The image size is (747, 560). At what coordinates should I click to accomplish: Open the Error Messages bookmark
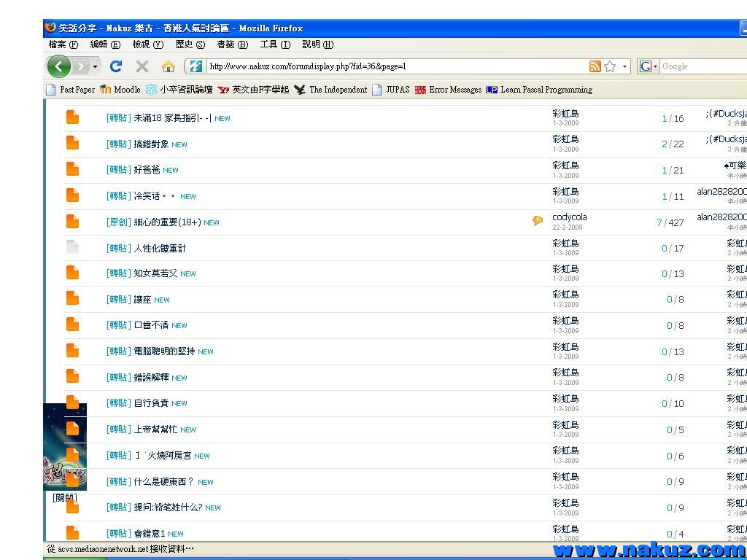pos(448,90)
